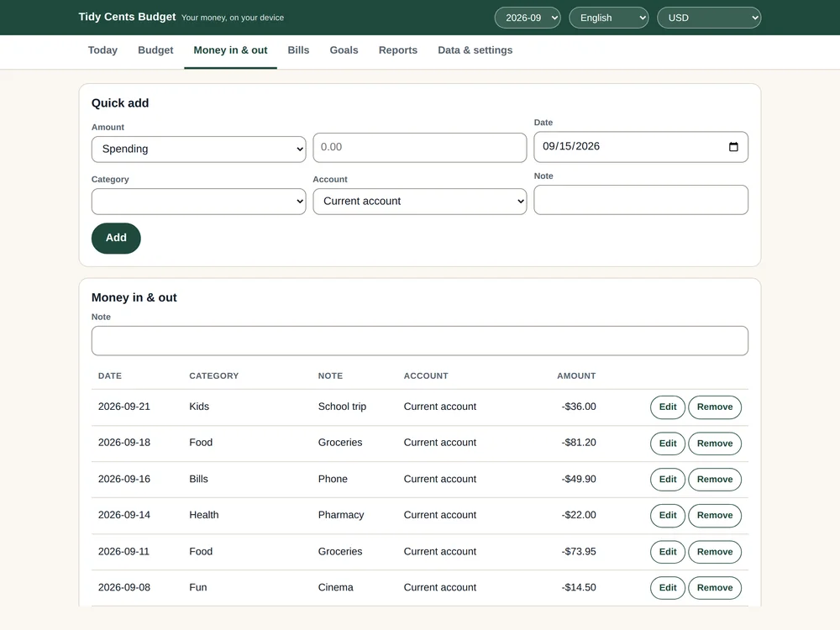This screenshot has height=630, width=840.
Task: Go to the Today tab
Action: 102,50
